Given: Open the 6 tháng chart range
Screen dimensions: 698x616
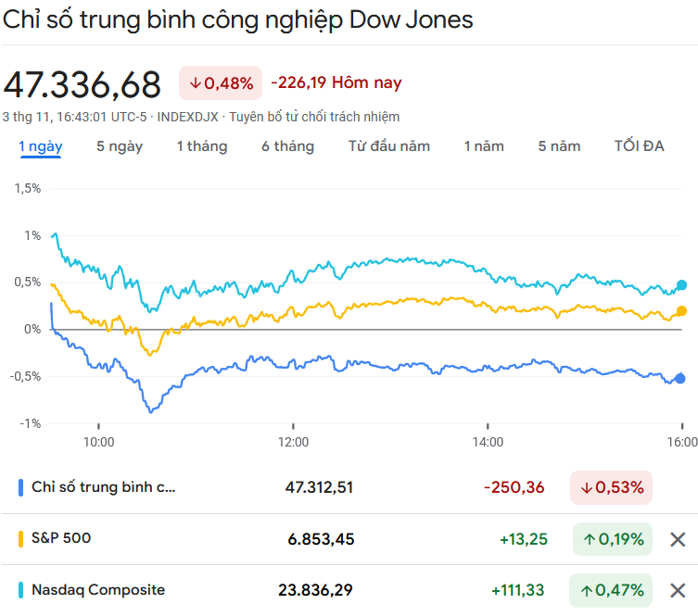Looking at the screenshot, I should [x=287, y=146].
